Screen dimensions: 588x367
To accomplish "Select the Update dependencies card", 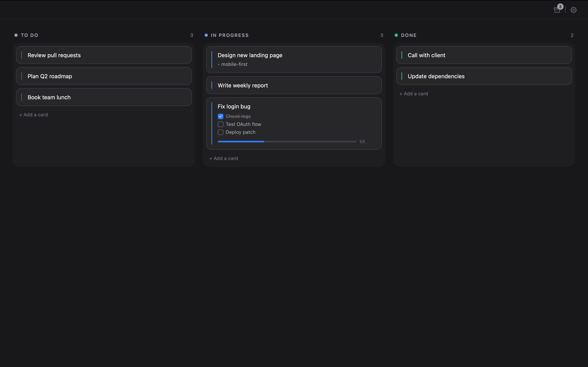I will [x=484, y=76].
